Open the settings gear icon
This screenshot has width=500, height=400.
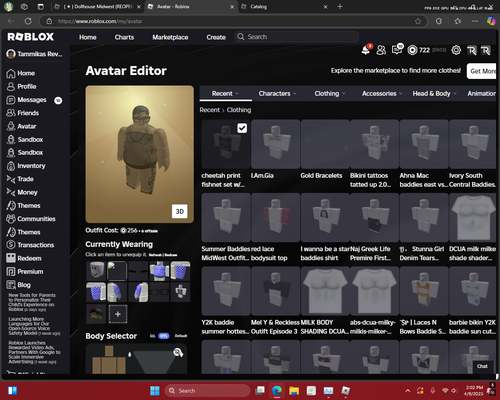pyautogui.click(x=456, y=50)
